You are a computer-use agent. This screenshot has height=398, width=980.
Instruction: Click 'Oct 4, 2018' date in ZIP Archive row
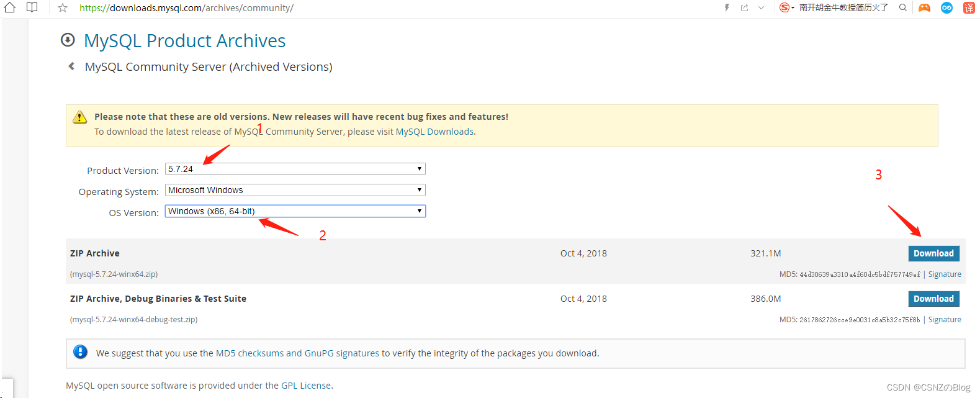pyautogui.click(x=583, y=253)
